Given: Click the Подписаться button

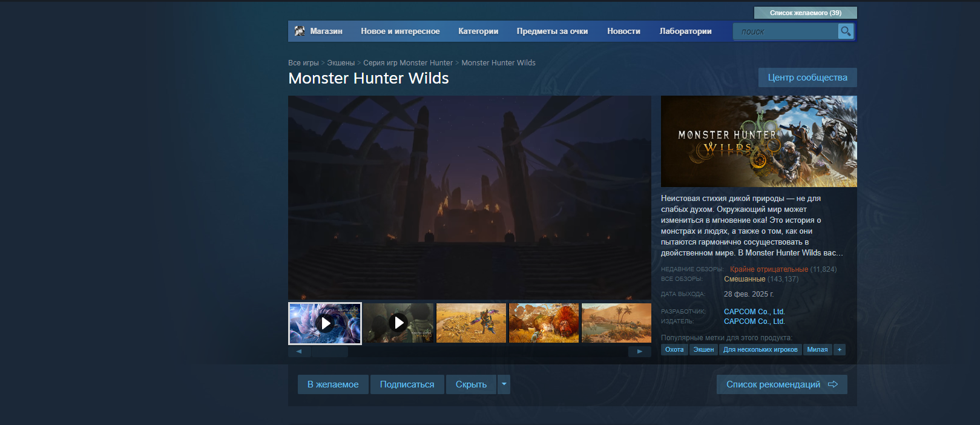Looking at the screenshot, I should pyautogui.click(x=407, y=384).
